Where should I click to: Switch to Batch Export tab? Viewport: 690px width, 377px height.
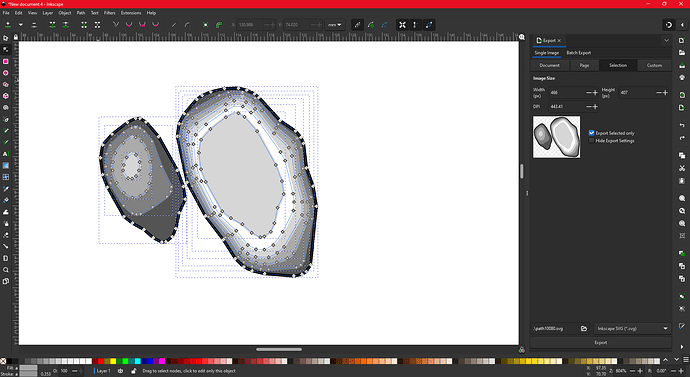[x=579, y=53]
